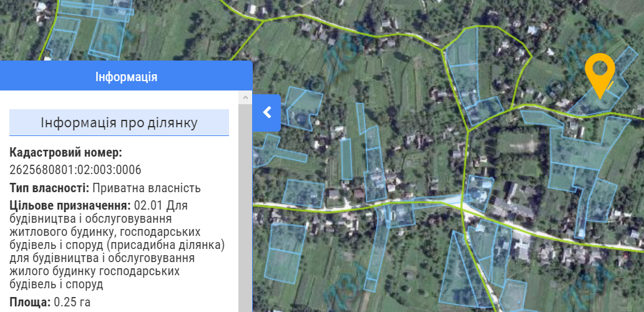Click the scrollbar up arrow in info panel
This screenshot has width=644, height=312.
[x=245, y=97]
